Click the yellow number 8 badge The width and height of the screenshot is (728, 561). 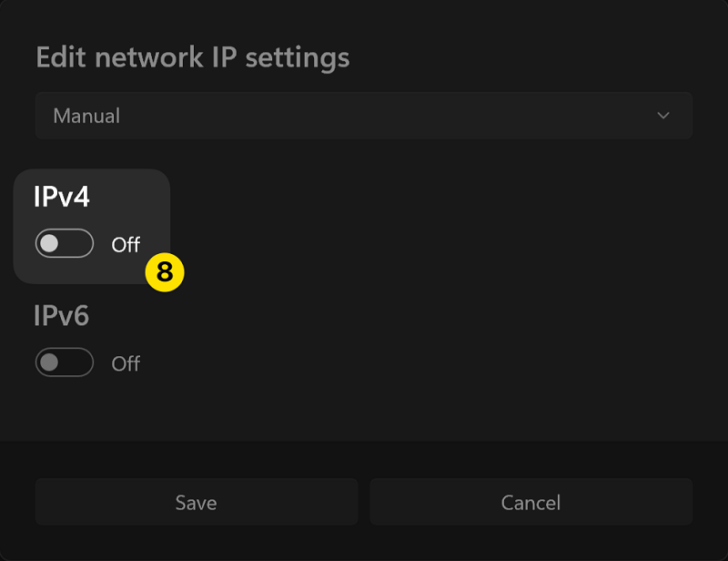click(x=165, y=272)
